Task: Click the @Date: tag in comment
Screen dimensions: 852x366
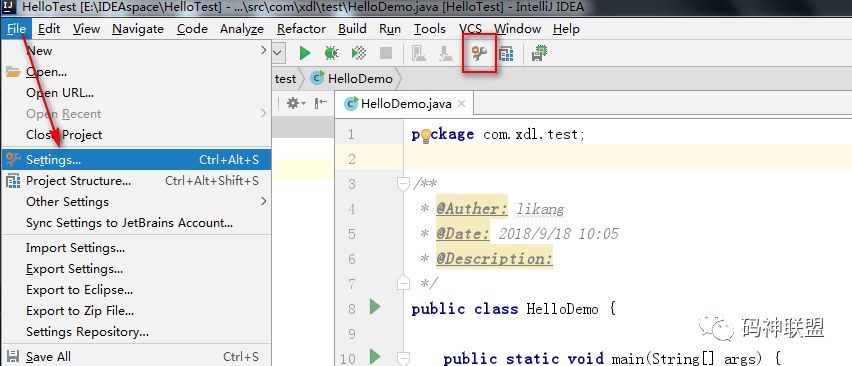Action: pos(462,234)
